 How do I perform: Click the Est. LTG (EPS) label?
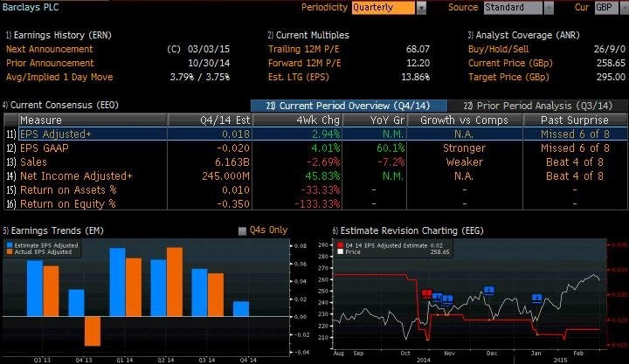click(x=299, y=78)
